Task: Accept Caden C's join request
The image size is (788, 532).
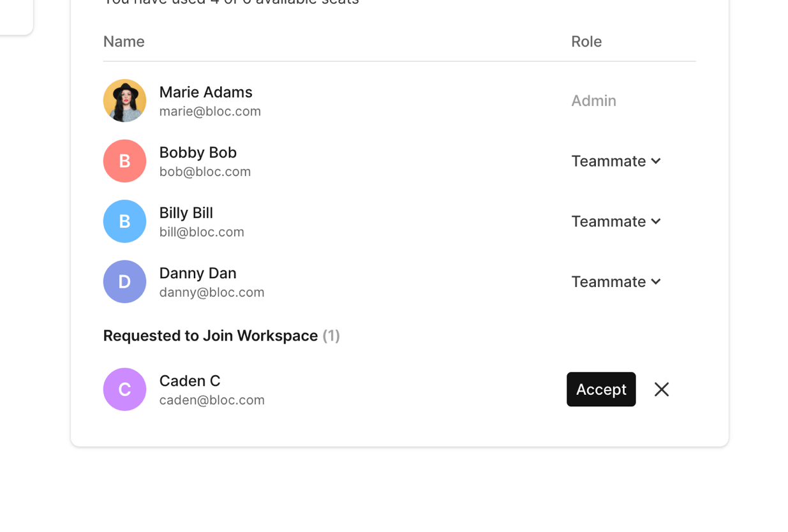Action: click(600, 389)
